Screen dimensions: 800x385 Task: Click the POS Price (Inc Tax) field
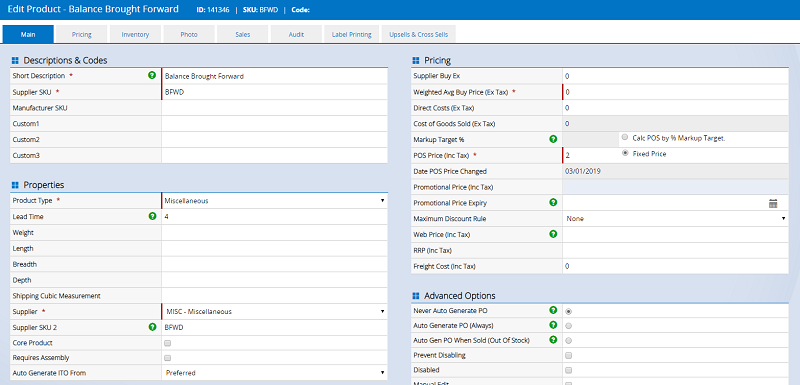[590, 155]
